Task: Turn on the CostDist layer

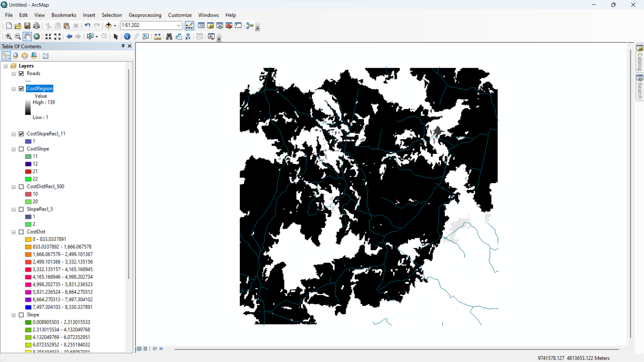Action: tap(21, 232)
